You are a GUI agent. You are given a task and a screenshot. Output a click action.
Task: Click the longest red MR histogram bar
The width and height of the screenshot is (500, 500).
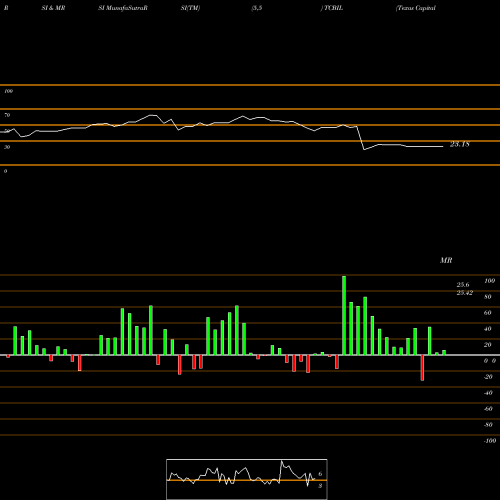tap(422, 368)
